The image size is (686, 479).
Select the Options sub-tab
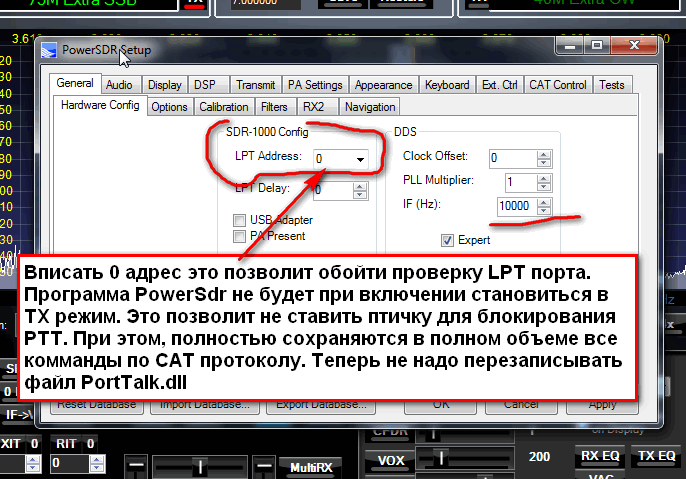click(x=169, y=107)
